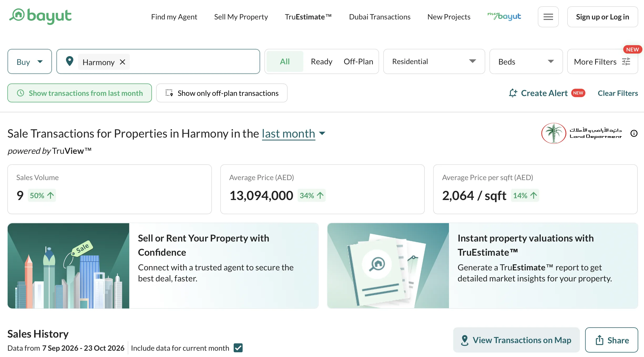
Task: Open the Land Department info icon
Action: point(634,133)
